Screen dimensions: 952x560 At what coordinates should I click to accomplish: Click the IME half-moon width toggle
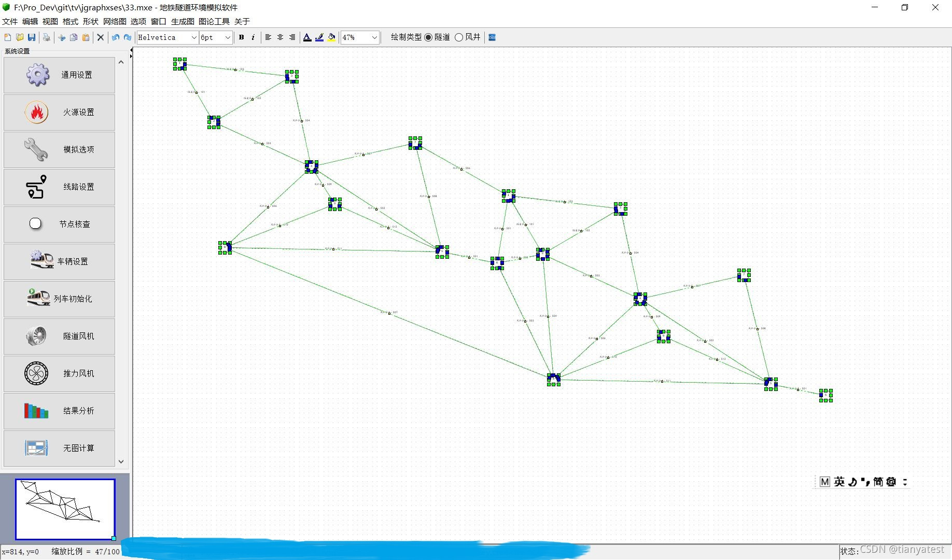(x=852, y=482)
